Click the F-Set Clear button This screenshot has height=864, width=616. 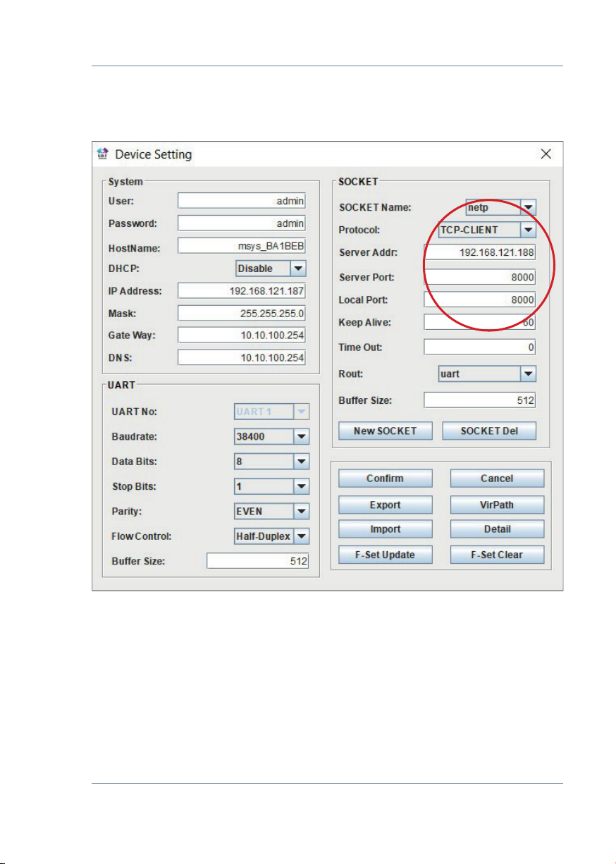497,555
